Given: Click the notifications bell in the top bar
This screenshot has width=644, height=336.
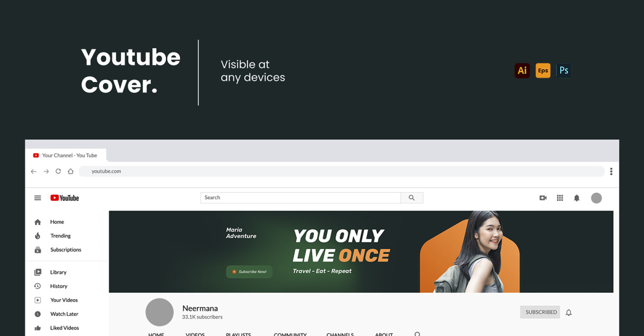Looking at the screenshot, I should tap(576, 198).
